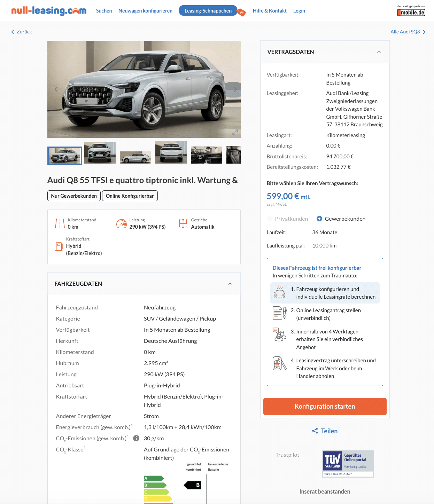This screenshot has height=504, width=434.
Task: Show the previous car photo arrow
Action: tap(56, 89)
